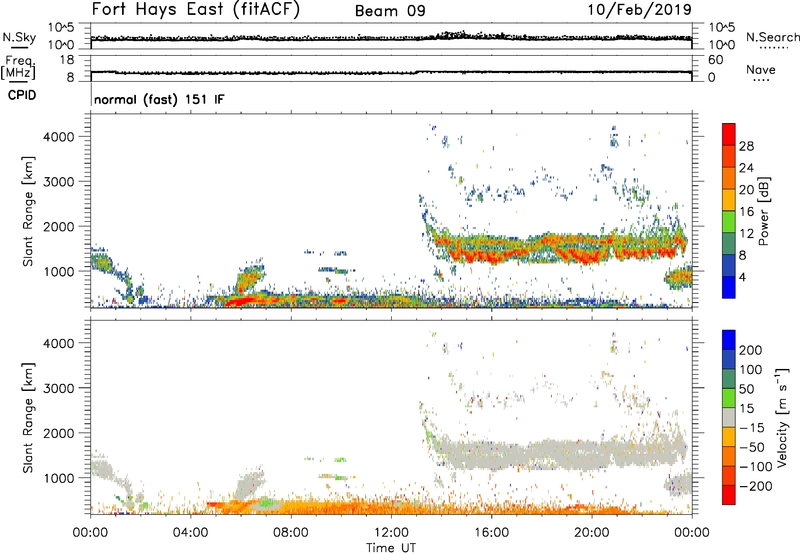This screenshot has width=800, height=554.
Task: Click the '20:00' time axis tick label
Action: (x=591, y=533)
